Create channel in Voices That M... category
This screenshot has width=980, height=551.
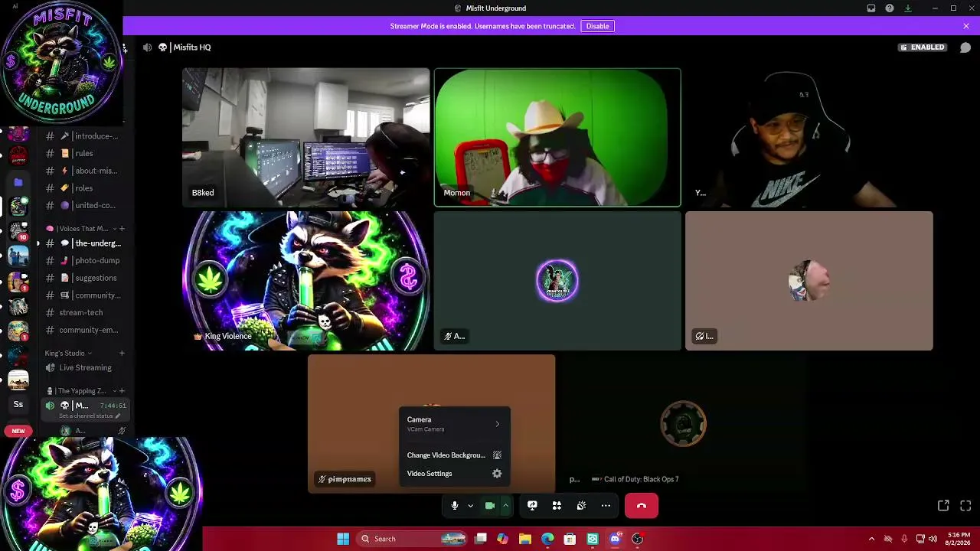pos(122,229)
